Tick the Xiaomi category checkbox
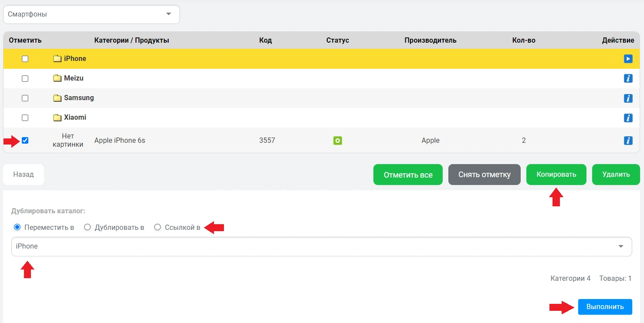Screen dimensions: 644x323 click(x=25, y=118)
